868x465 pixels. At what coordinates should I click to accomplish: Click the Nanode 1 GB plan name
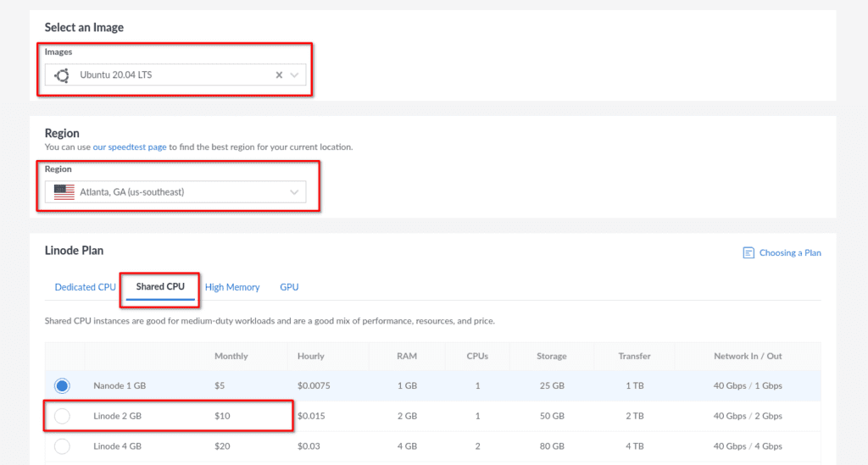click(x=120, y=386)
